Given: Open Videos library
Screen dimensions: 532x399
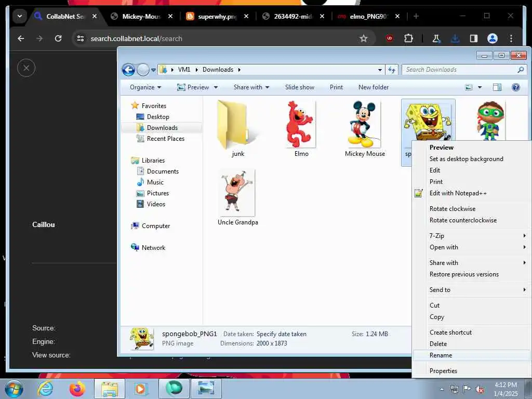Looking at the screenshot, I should pyautogui.click(x=156, y=204).
